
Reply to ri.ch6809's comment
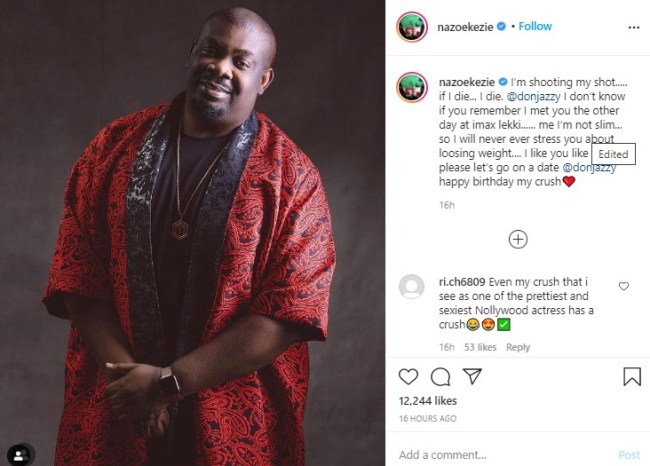pyautogui.click(x=517, y=347)
